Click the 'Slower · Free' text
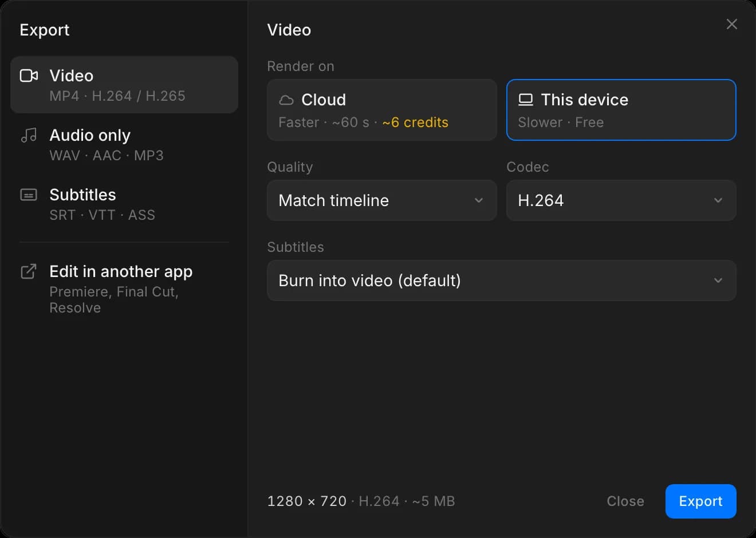756x538 pixels. 561,122
